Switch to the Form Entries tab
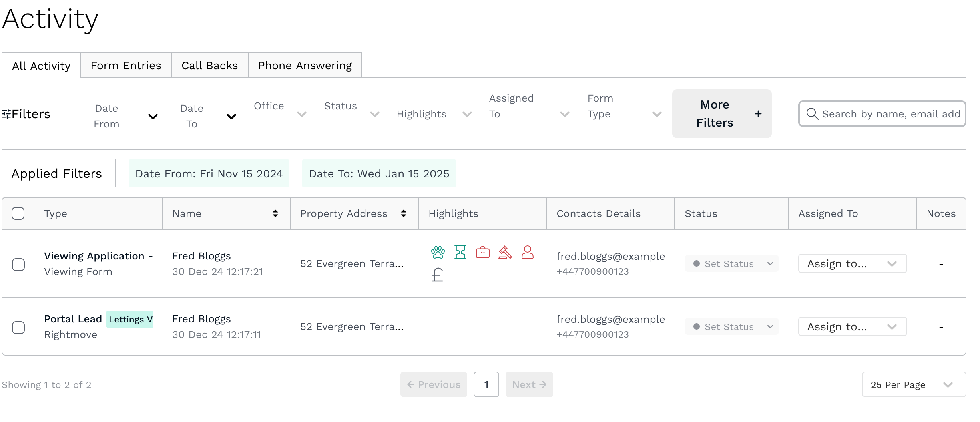The width and height of the screenshot is (980, 422). coord(126,66)
